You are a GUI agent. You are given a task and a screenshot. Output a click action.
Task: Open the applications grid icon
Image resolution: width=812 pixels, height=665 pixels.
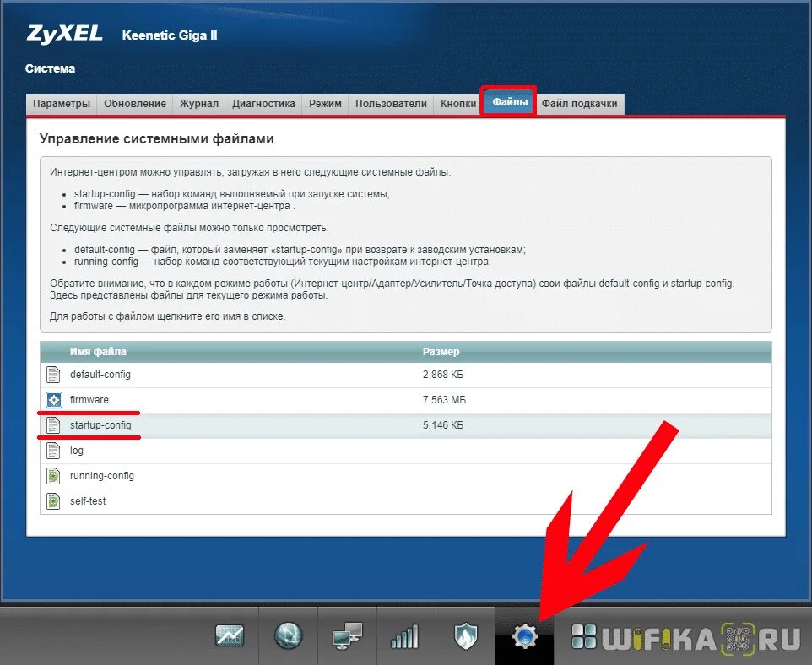pyautogui.click(x=584, y=636)
